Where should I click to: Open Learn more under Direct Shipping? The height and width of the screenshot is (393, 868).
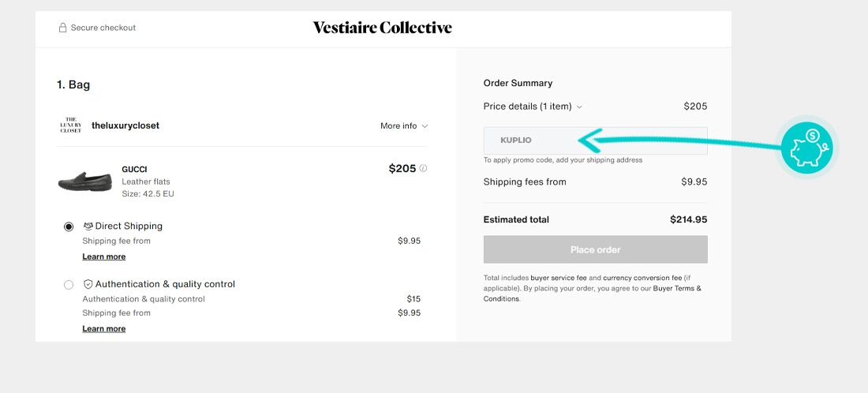pos(104,256)
